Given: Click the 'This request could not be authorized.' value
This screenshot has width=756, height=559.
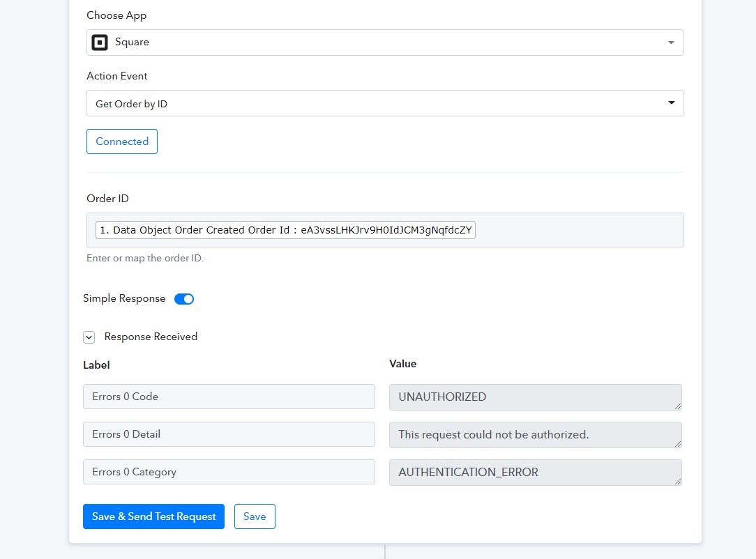Looking at the screenshot, I should pos(535,435).
